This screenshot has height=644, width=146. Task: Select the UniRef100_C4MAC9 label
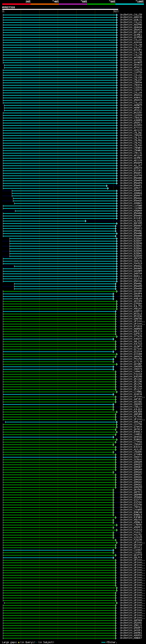(x=131, y=371)
